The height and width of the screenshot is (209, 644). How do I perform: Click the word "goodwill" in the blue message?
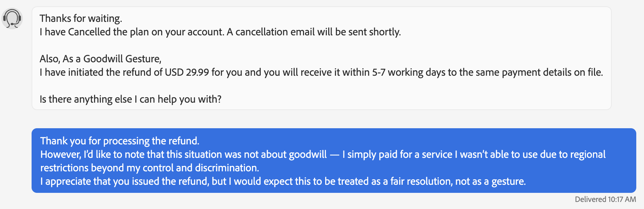pyautogui.click(x=308, y=154)
